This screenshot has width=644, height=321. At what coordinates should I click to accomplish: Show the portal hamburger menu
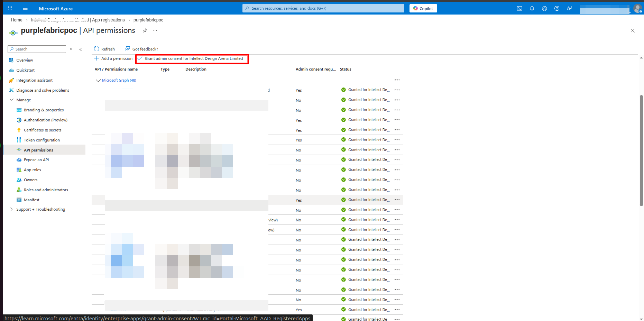pos(25,8)
